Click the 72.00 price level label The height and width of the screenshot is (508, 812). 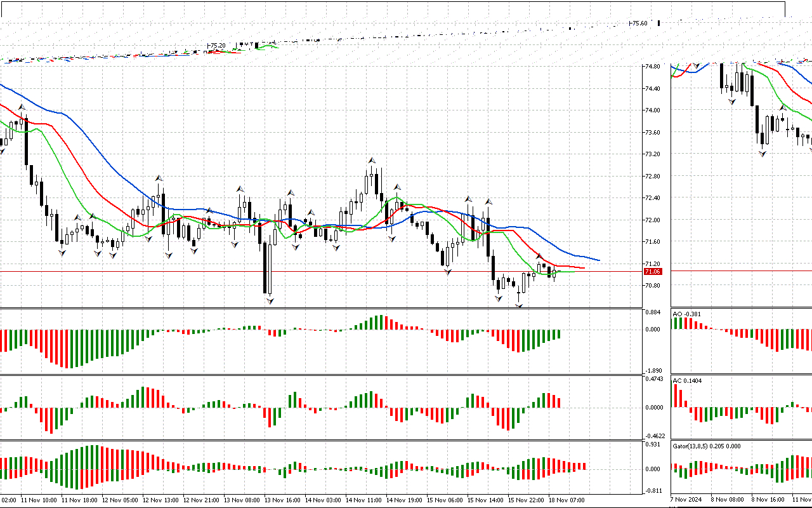coord(652,220)
